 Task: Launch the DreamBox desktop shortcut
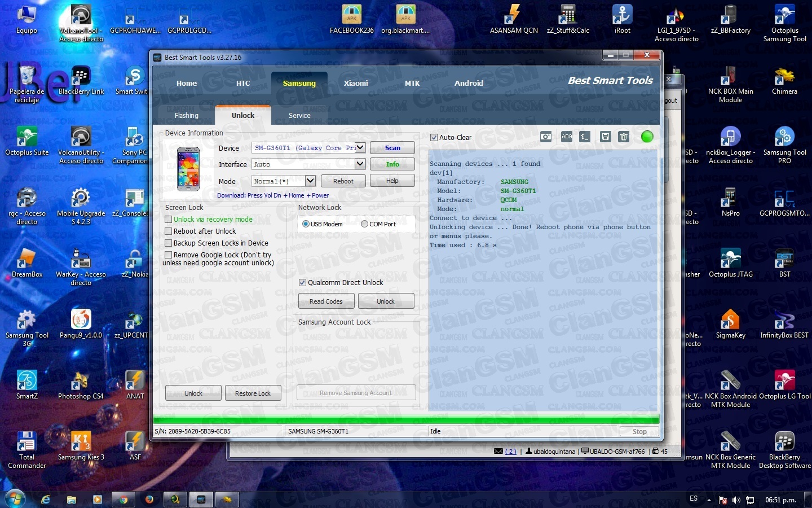tap(27, 264)
